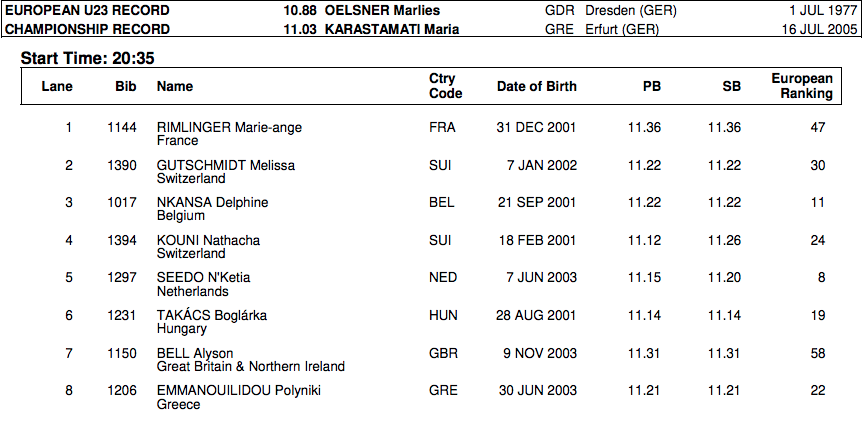Click EMMANOUILIDOU Polyniki's name
The height and width of the screenshot is (439, 866).
click(239, 391)
